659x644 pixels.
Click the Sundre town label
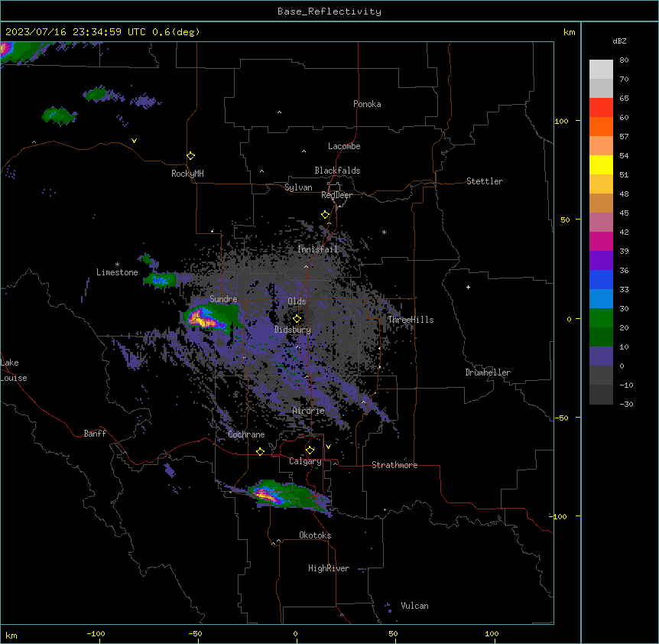coord(223,299)
